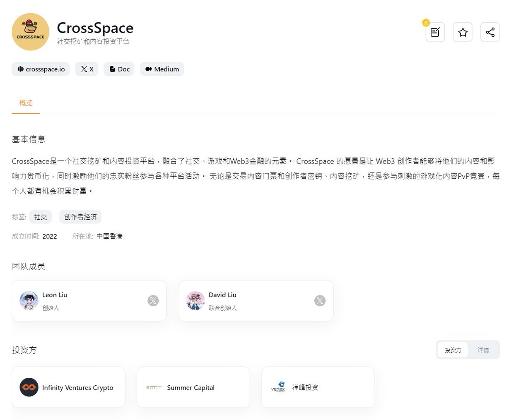This screenshot has height=420, width=507.
Task: Open the Summer Capital investor card
Action: [x=193, y=387]
